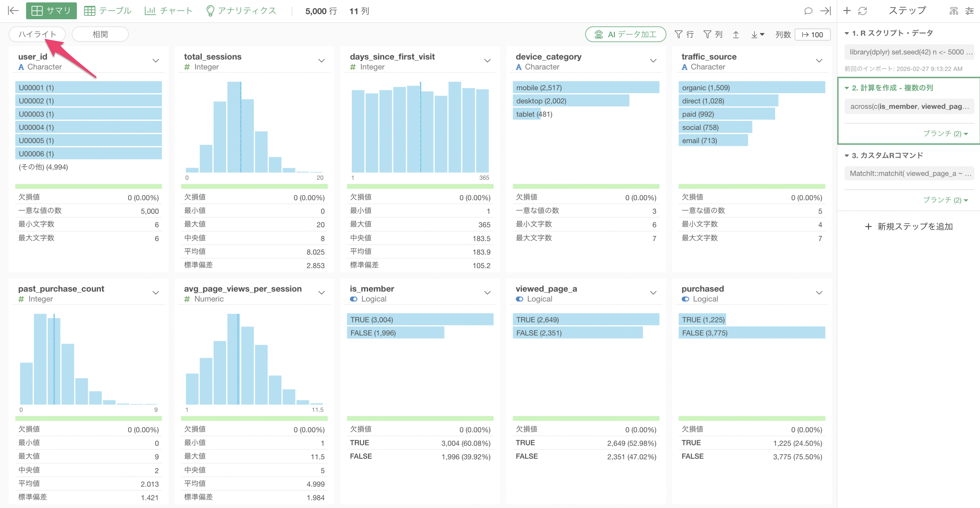The width and height of the screenshot is (980, 508).
Task: Click the 列数 100 input field
Action: pyautogui.click(x=812, y=34)
